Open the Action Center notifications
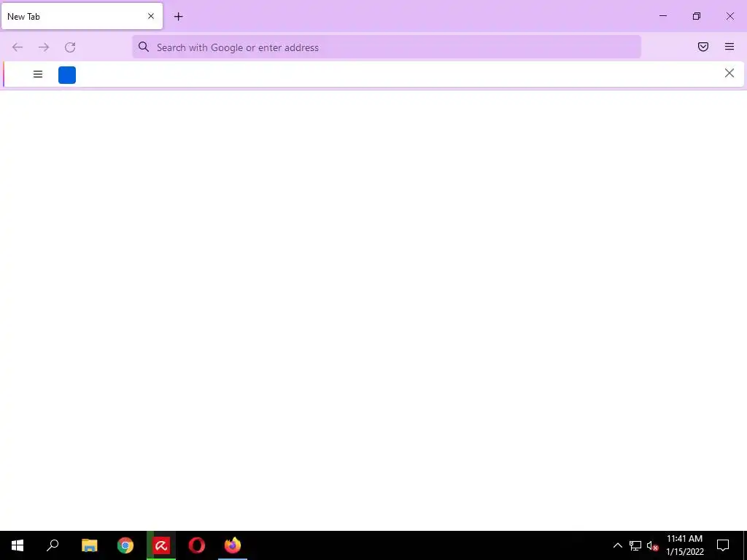747x560 pixels. [723, 545]
